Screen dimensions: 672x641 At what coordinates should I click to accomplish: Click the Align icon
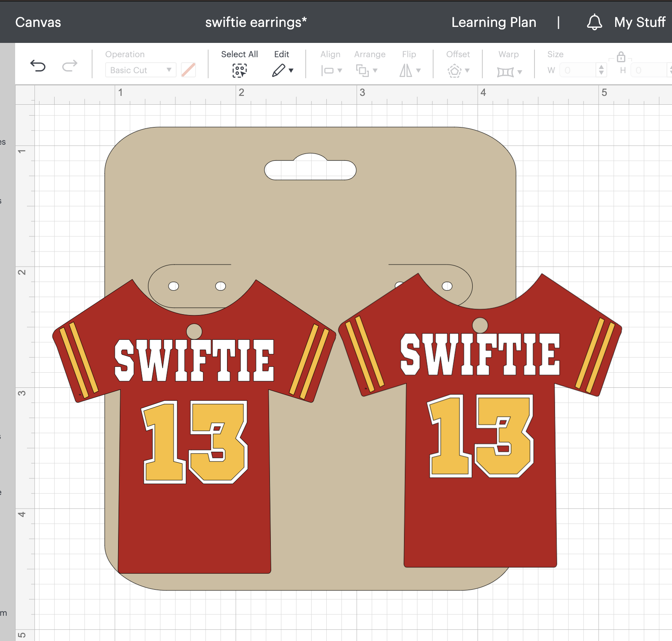pos(327,71)
